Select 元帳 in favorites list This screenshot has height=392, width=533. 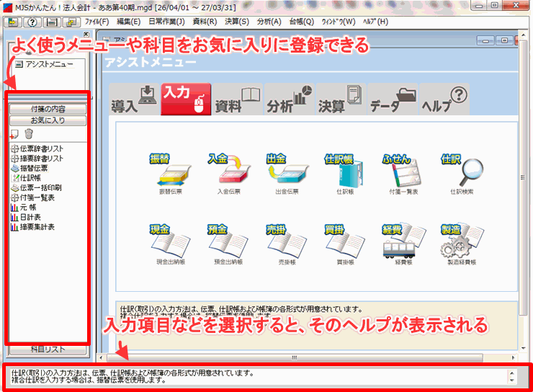(24, 208)
